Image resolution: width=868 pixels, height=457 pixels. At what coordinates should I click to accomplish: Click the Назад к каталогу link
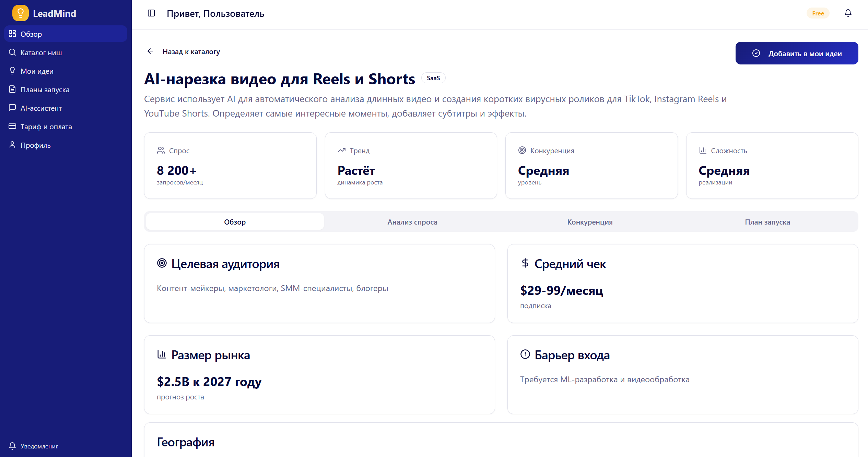tap(191, 51)
